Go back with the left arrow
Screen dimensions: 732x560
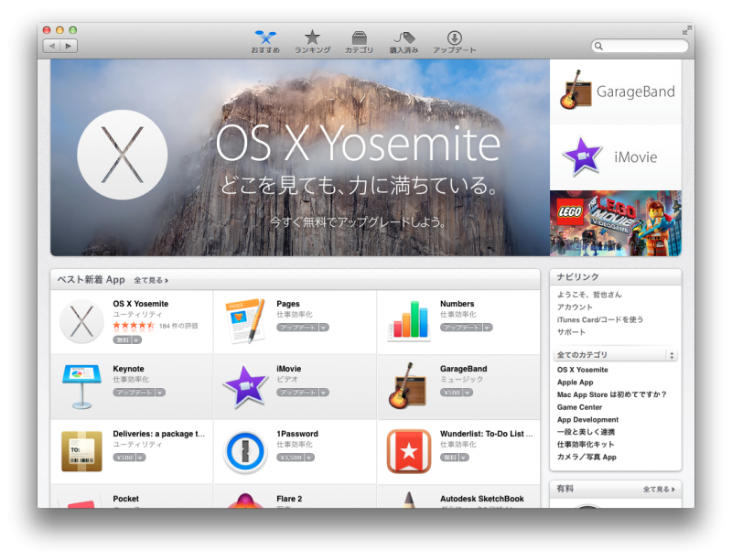[52, 46]
